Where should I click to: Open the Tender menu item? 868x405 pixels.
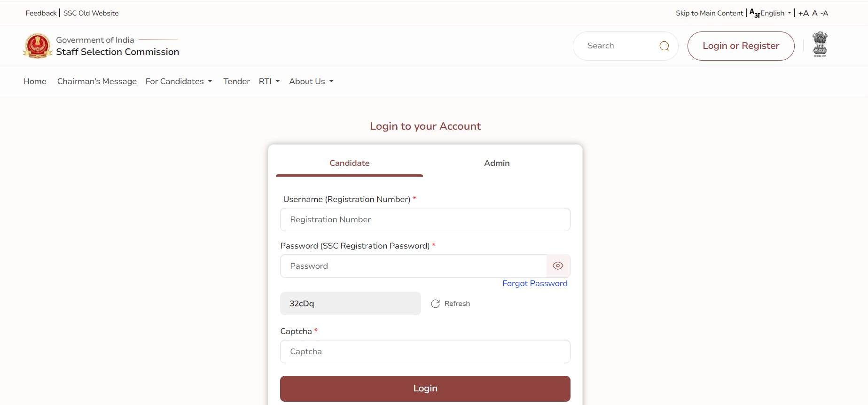pyautogui.click(x=236, y=81)
